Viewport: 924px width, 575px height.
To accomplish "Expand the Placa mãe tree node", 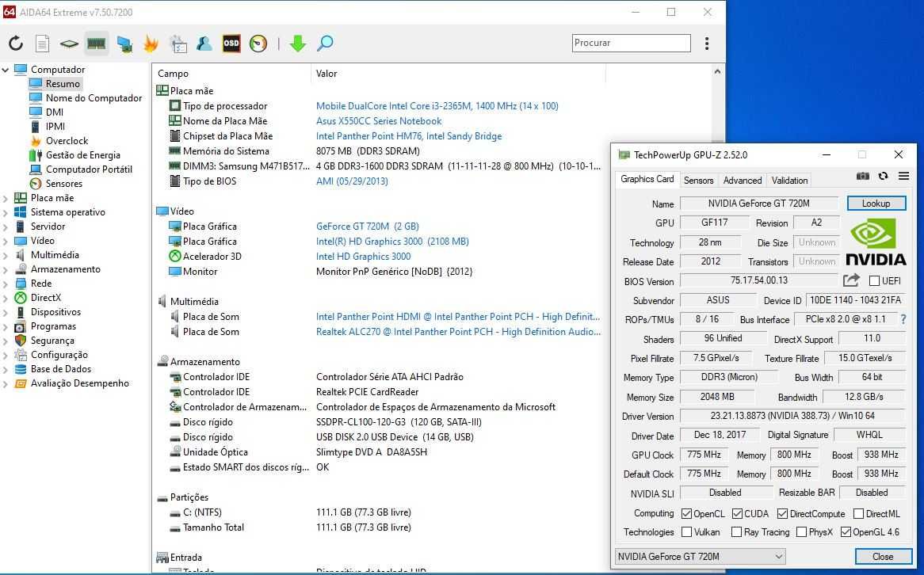I will [x=6, y=198].
